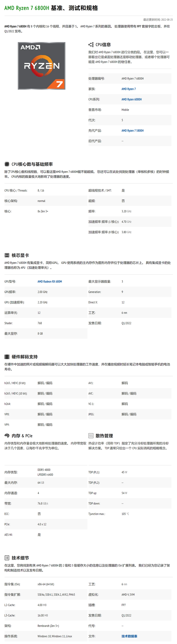Click the virtualization value AMD-V, SVM
The width and height of the screenshot is (177, 644).
[x=128, y=595]
